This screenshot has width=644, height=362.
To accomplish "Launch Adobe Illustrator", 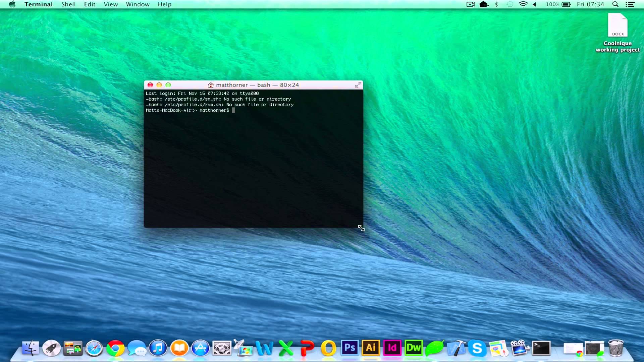I will pos(371,348).
